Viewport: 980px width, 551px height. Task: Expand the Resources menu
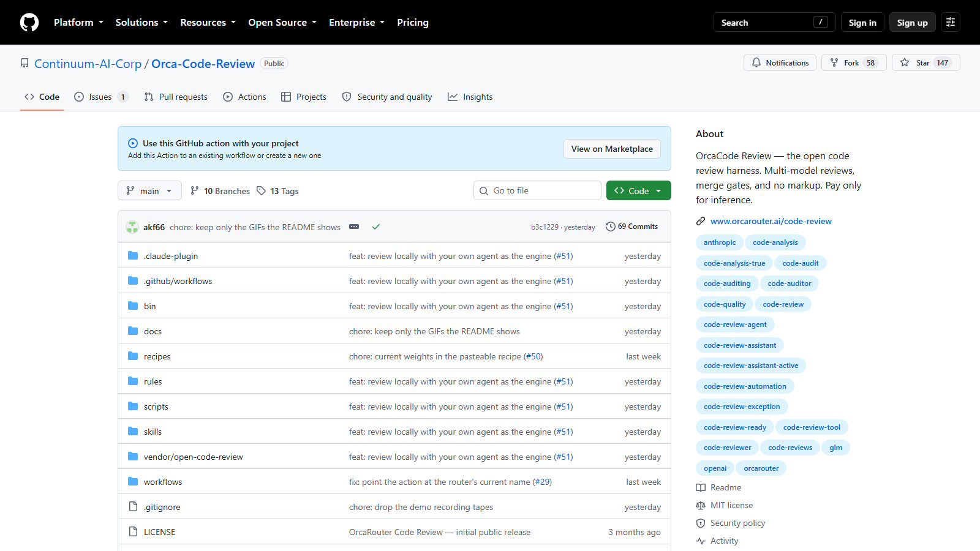coord(208,23)
